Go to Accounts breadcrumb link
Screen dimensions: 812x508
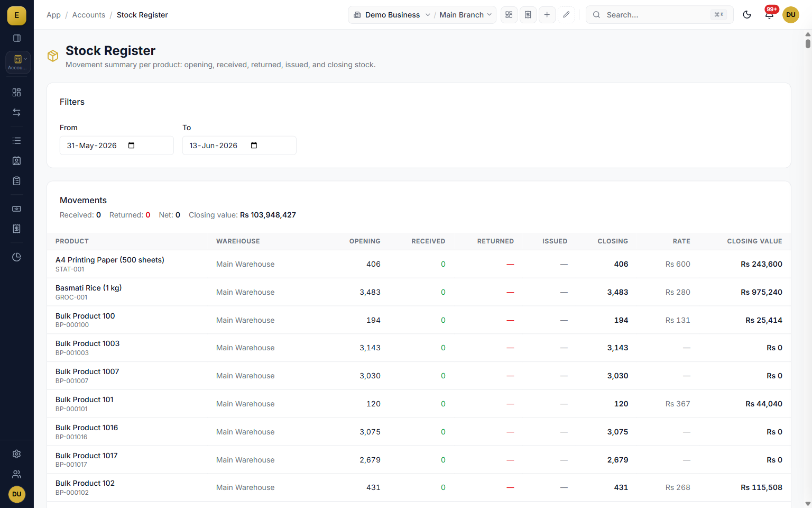(89, 15)
